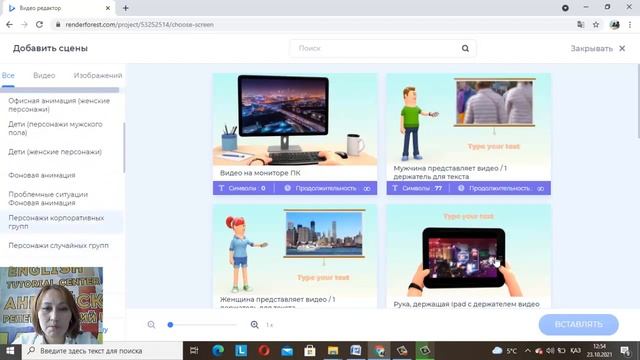Open the Windows Start menu
The width and height of the screenshot is (640, 360).
click(x=10, y=351)
